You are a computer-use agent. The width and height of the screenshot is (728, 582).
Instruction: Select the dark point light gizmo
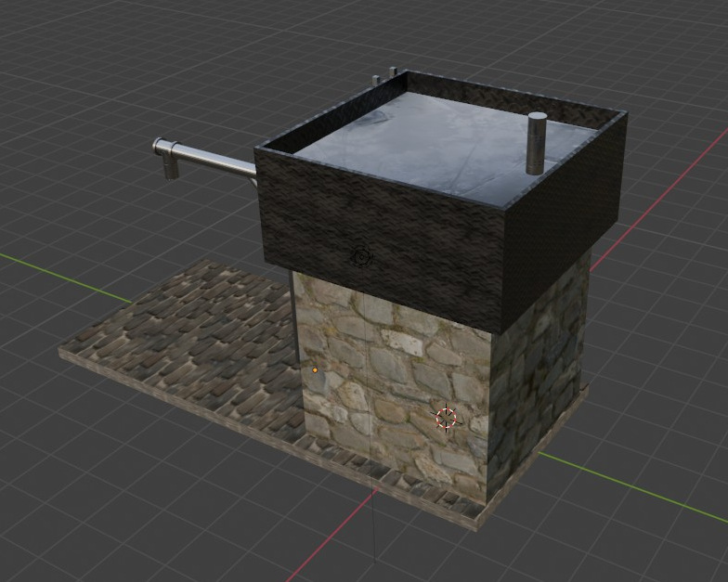click(361, 256)
